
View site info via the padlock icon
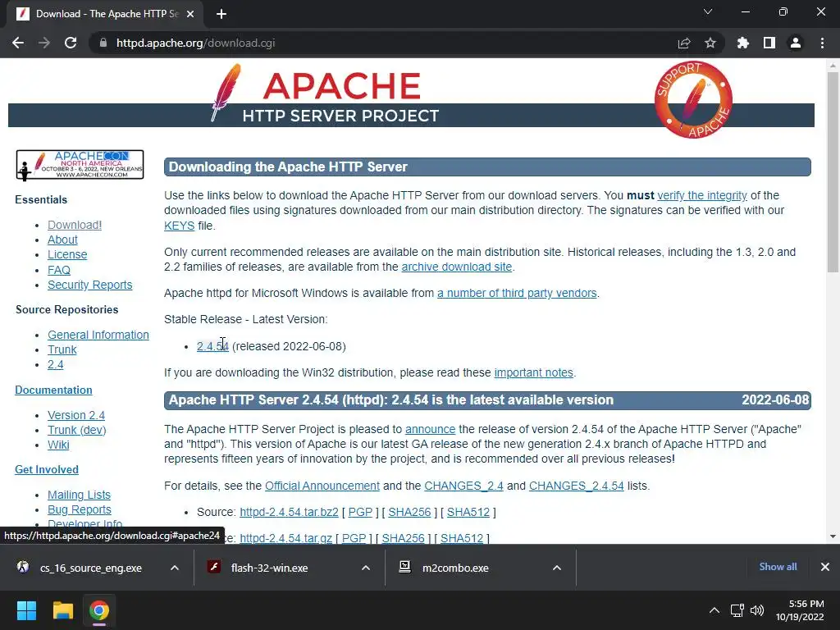click(x=103, y=43)
